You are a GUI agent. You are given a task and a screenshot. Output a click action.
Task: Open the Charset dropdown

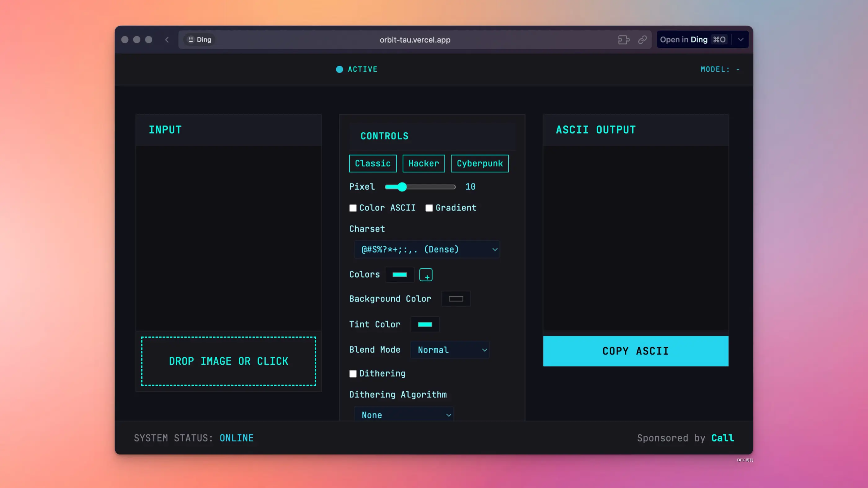(427, 249)
